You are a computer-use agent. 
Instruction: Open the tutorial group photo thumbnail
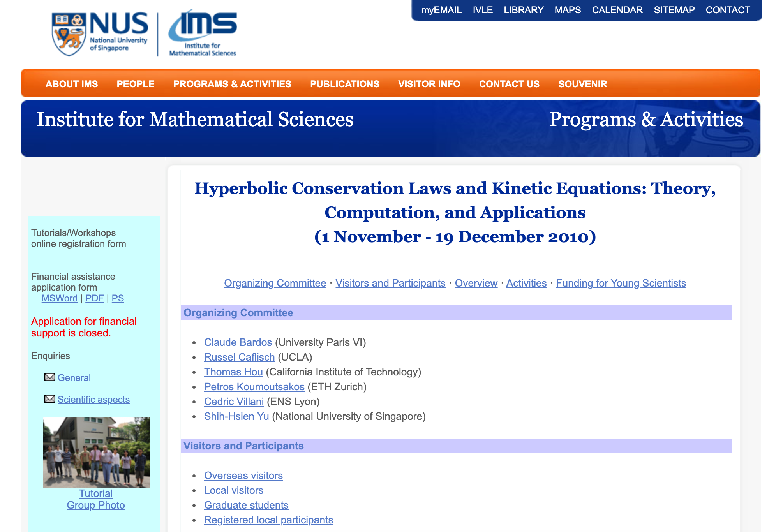pos(96,452)
